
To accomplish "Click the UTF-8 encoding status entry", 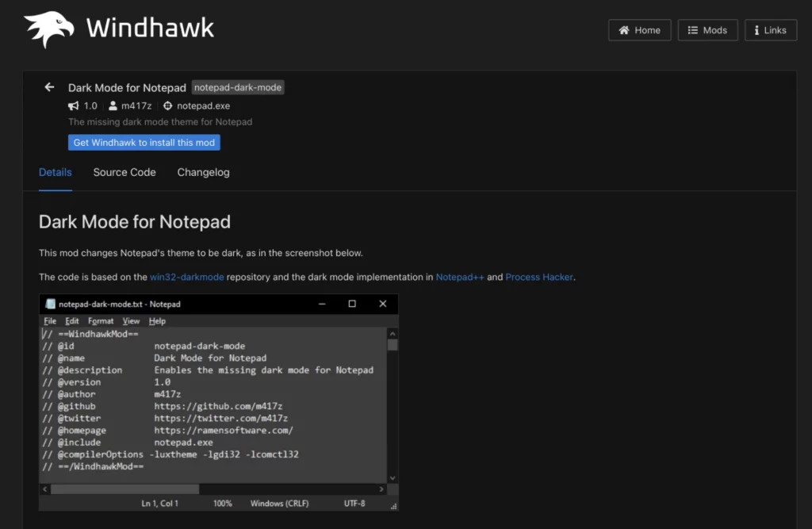I will click(x=354, y=503).
